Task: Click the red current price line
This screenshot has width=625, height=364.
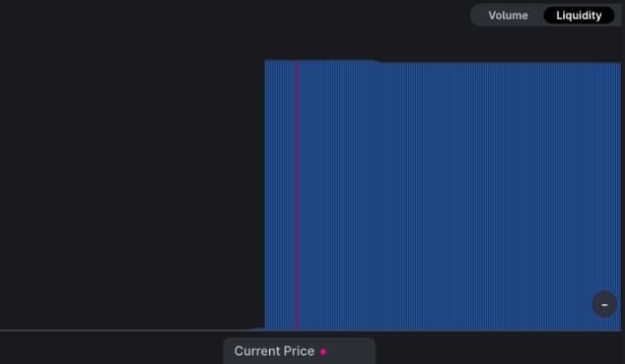Action: pos(296,197)
